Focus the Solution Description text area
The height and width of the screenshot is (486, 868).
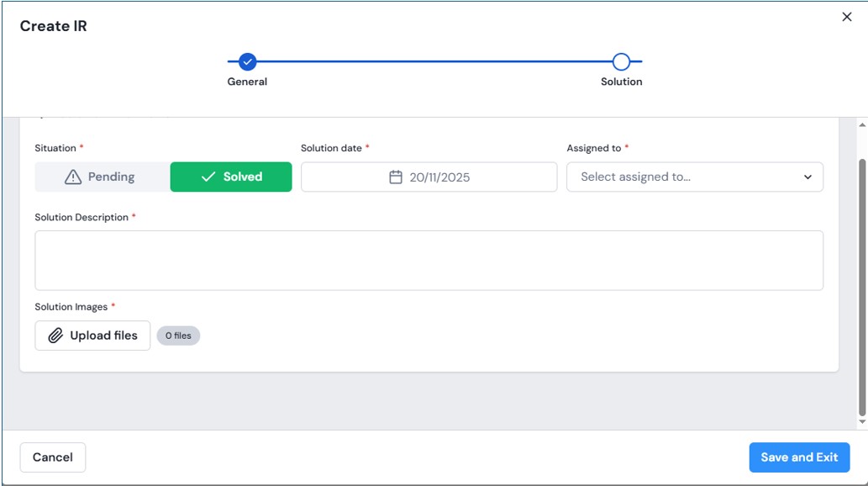(x=429, y=261)
